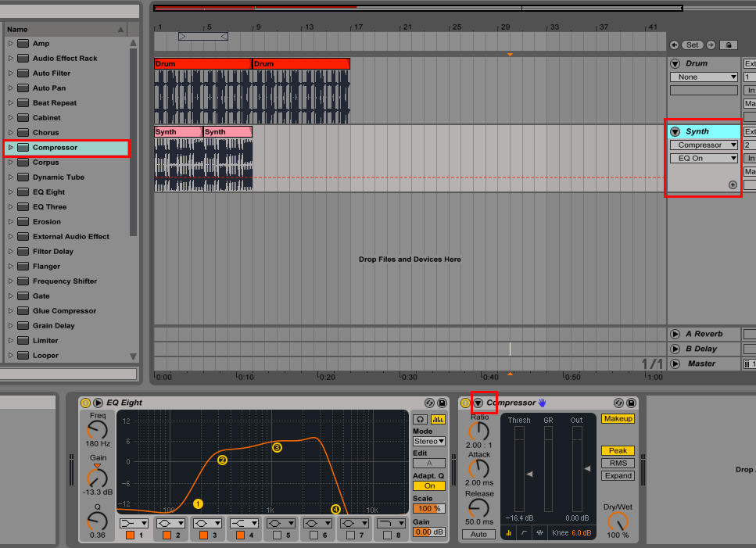Open filter type dropdown for band 4
Viewport: 756px width, 548px height.
244,524
